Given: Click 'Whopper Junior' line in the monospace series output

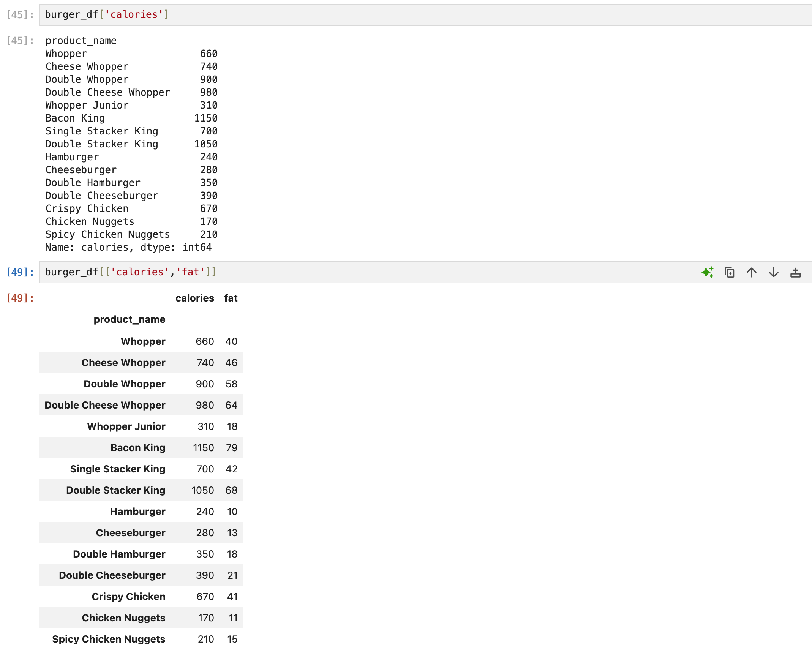Looking at the screenshot, I should pos(87,105).
